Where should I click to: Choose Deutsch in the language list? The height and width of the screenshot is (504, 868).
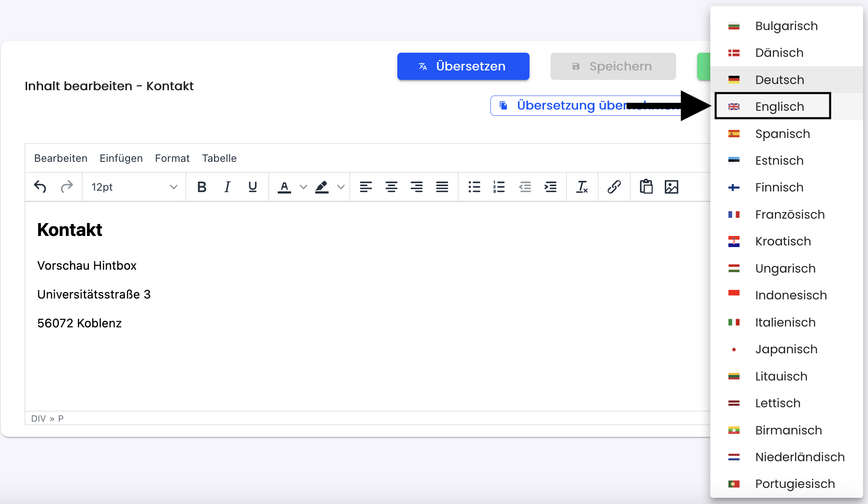click(x=786, y=80)
